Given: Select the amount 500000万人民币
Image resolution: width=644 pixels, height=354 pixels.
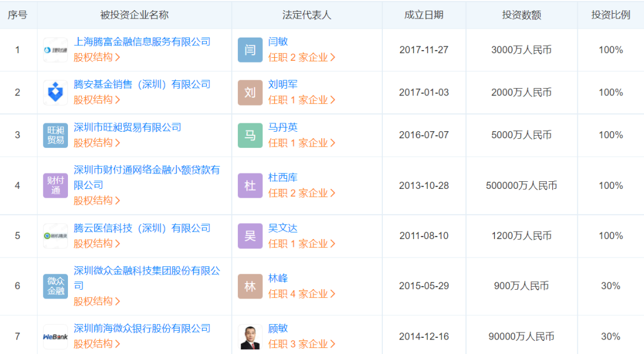Looking at the screenshot, I should [x=522, y=185].
